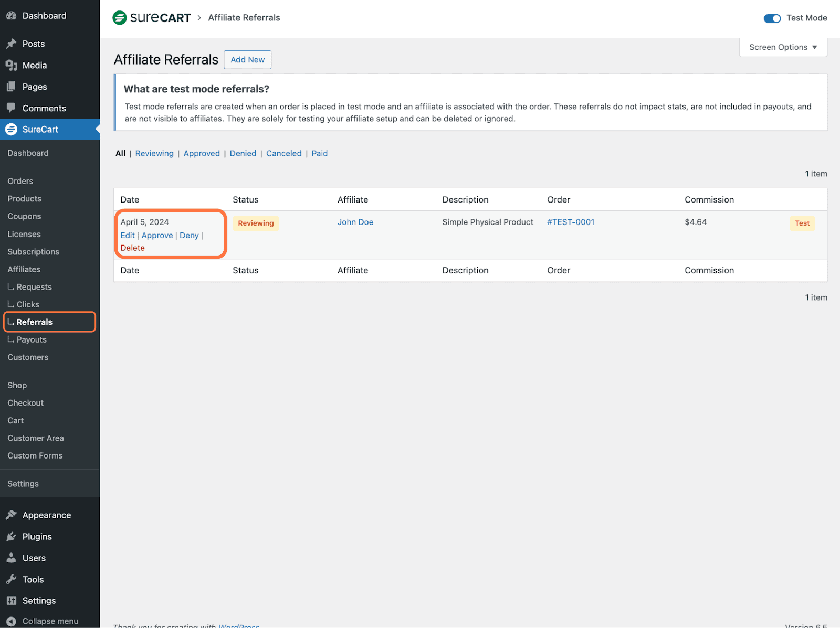
Task: Toggle the Test Mode switch
Action: click(772, 18)
